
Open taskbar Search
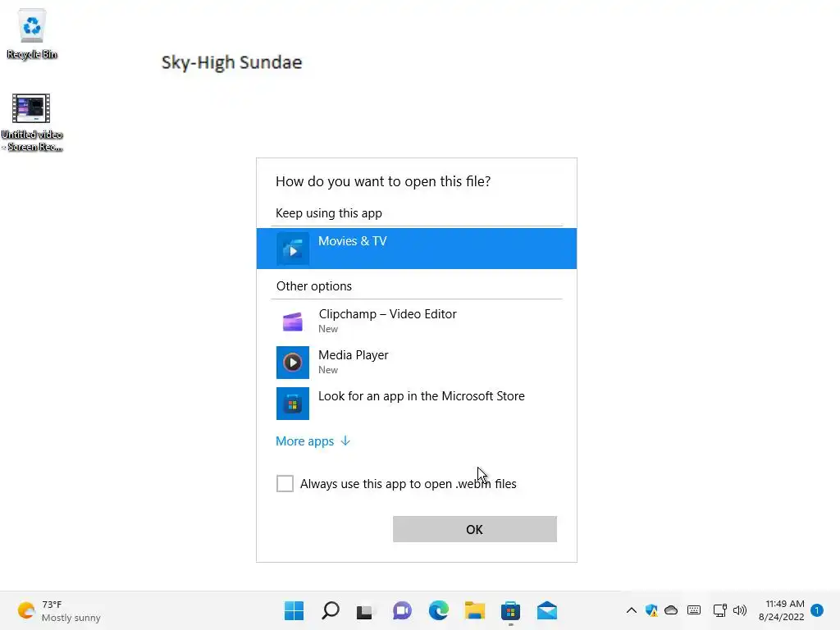(x=330, y=610)
